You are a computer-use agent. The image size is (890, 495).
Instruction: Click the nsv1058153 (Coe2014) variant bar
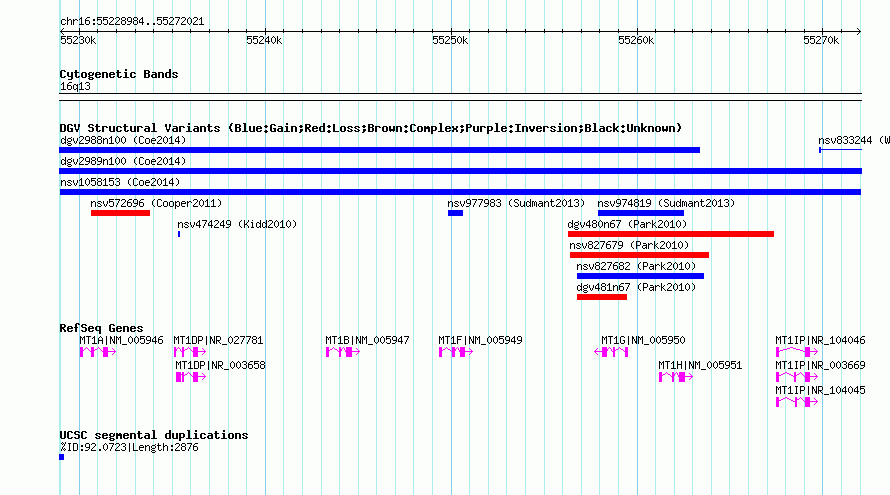pos(460,192)
